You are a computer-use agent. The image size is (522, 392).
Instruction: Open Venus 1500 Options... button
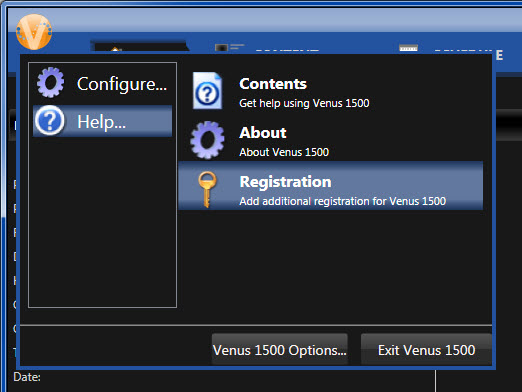coord(280,350)
